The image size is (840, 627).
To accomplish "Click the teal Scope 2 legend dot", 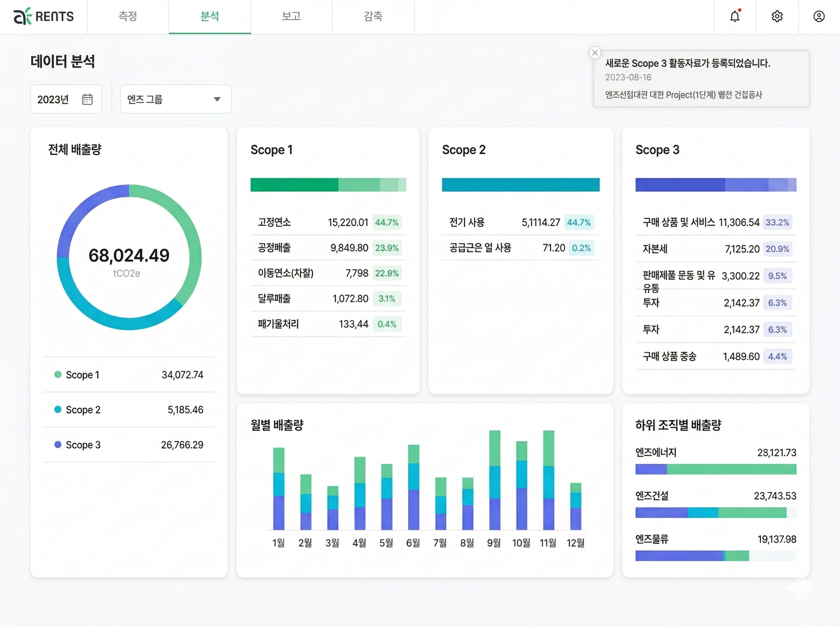I will 58,409.
